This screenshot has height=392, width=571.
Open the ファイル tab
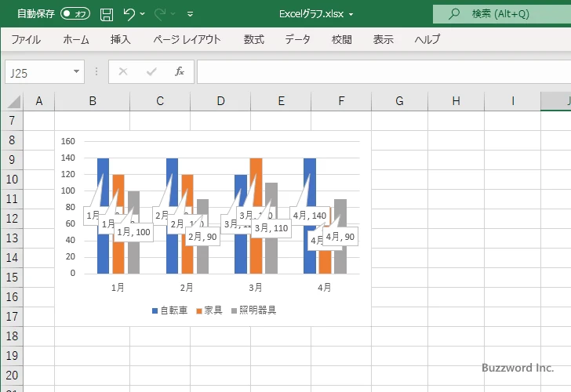(x=26, y=39)
